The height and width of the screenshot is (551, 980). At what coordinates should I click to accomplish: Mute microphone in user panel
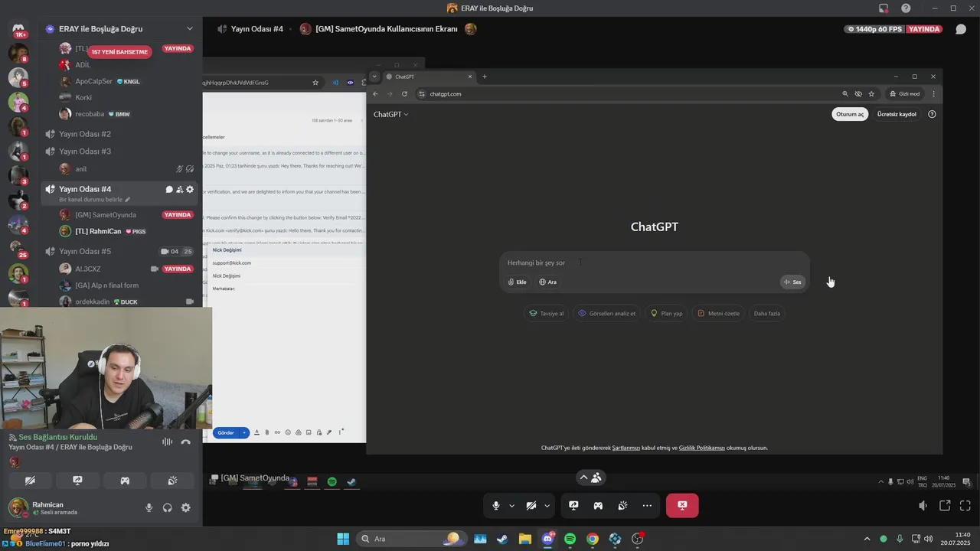[149, 507]
